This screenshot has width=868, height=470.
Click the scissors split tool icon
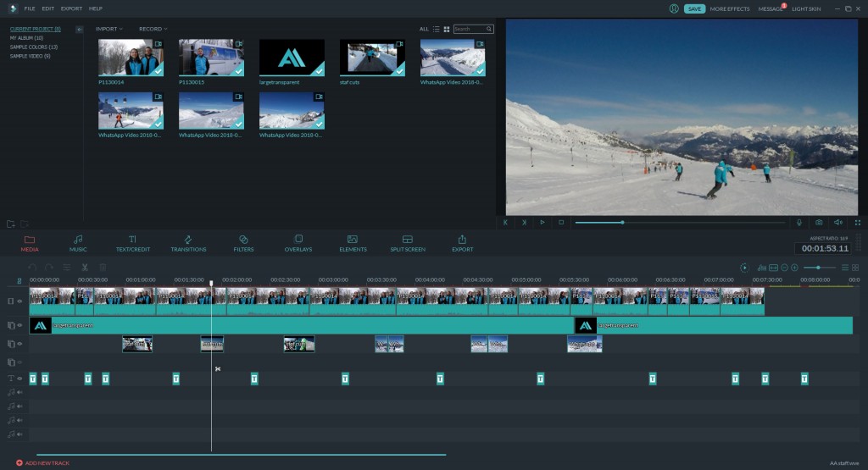tap(85, 268)
